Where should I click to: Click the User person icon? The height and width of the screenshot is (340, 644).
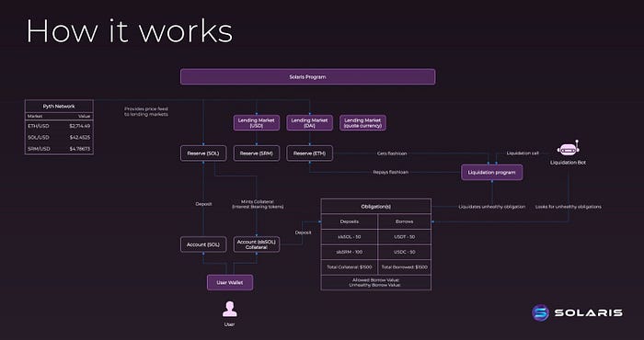pos(230,309)
